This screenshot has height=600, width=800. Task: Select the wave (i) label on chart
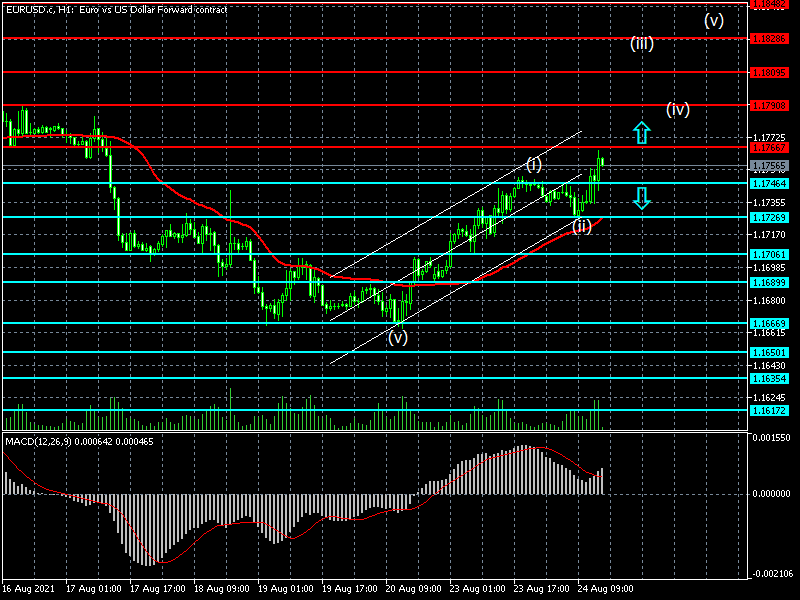534,164
